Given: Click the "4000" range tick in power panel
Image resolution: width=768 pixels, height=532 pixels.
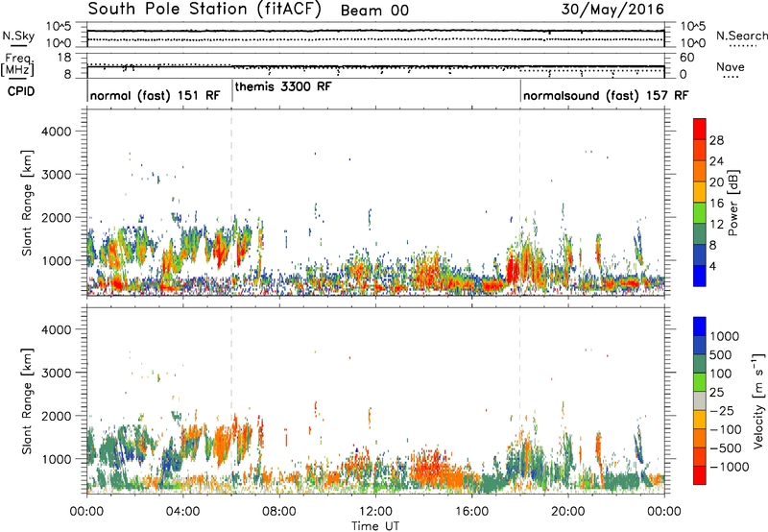Looking at the screenshot, I should (56, 132).
